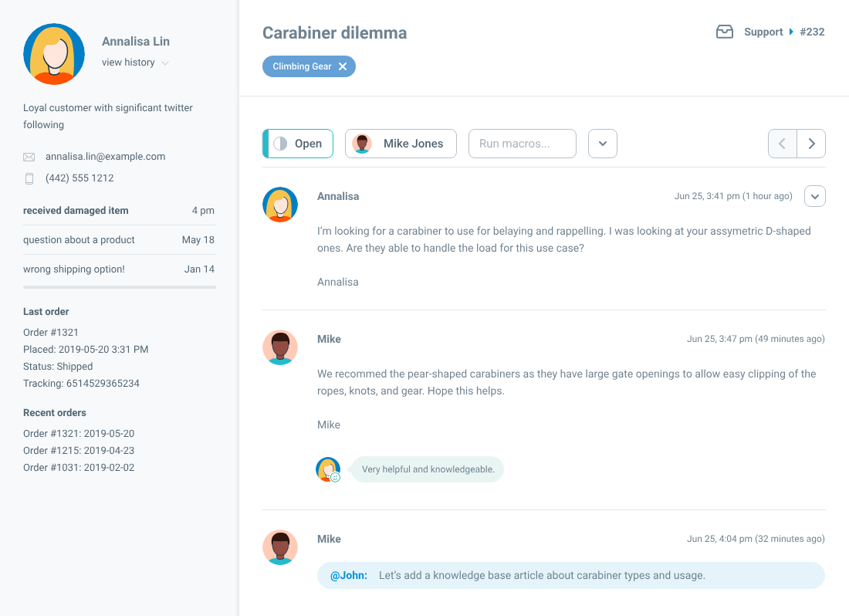
Task: Click the smiley rating avatar on the feedback note
Action: point(327,469)
